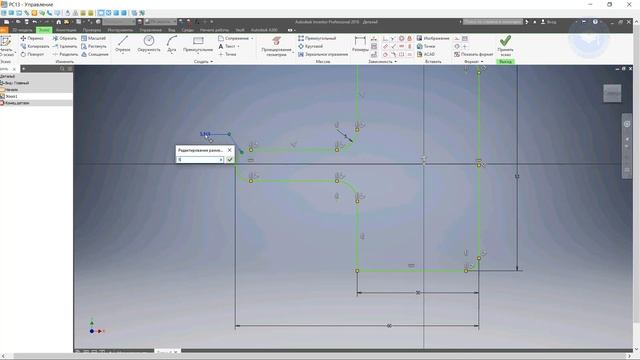The width and height of the screenshot is (640, 360).
Task: Click the 3.969 sketch dimension
Action: point(205,134)
